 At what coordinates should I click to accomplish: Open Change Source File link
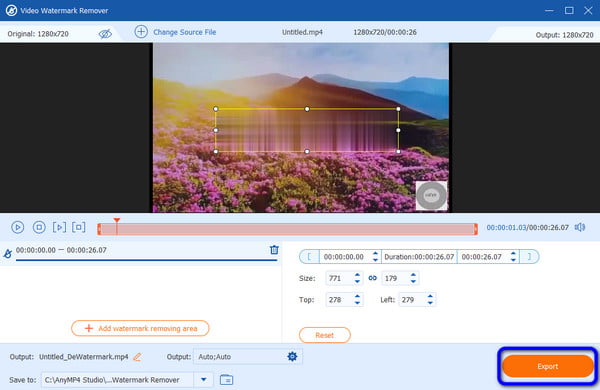click(184, 32)
